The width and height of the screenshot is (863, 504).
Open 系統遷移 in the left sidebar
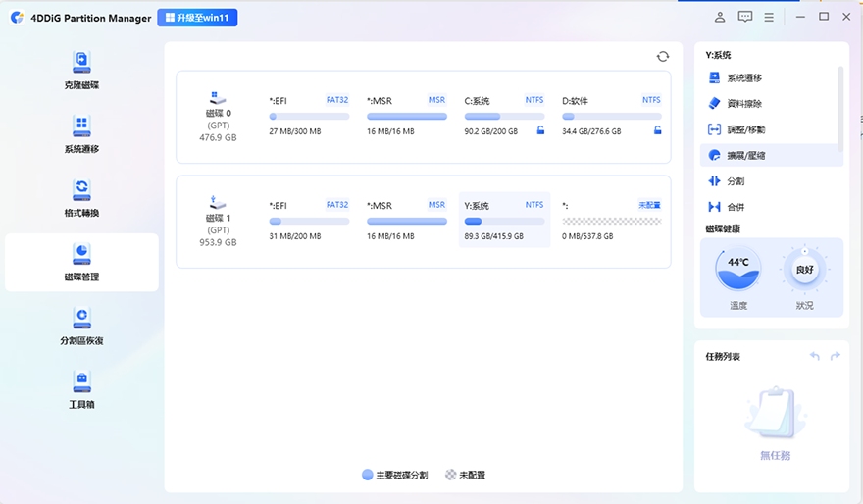[81, 134]
